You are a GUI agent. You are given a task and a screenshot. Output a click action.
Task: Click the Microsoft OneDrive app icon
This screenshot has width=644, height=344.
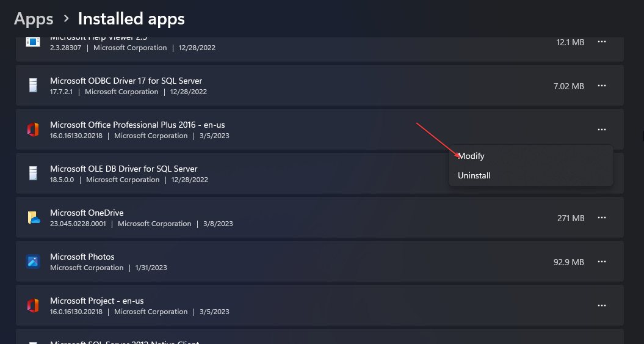[33, 218]
